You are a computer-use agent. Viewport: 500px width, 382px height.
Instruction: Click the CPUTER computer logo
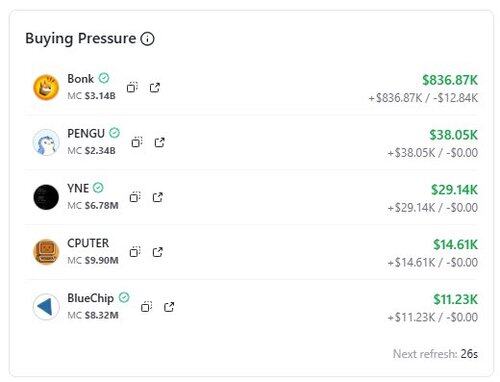(46, 252)
